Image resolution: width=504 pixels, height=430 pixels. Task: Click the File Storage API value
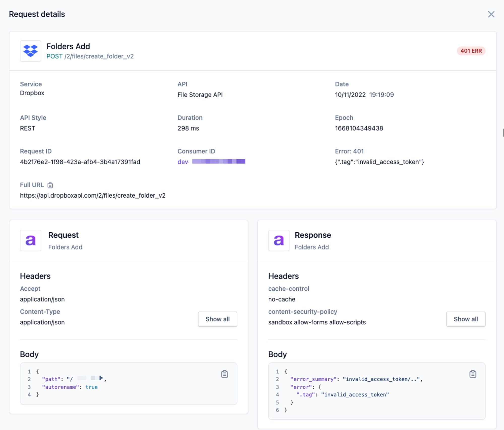pos(200,95)
